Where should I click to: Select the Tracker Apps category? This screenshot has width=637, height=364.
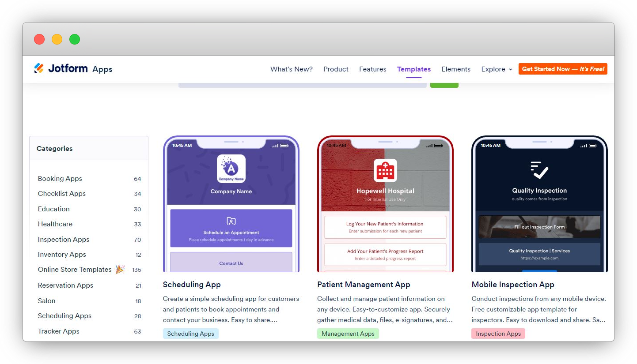point(59,331)
